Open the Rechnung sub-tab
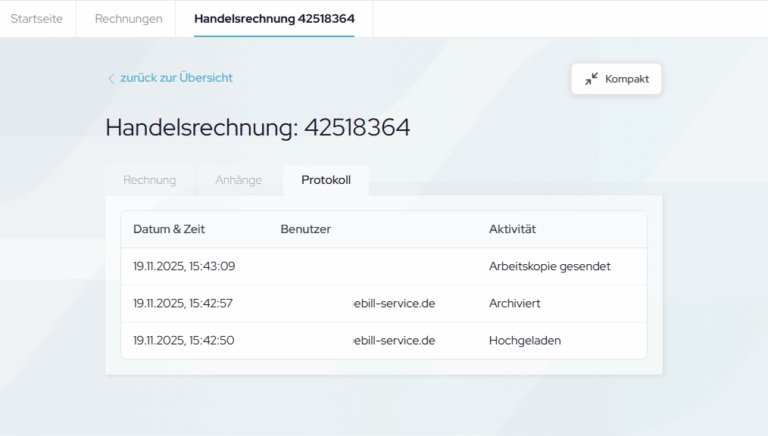 click(149, 180)
